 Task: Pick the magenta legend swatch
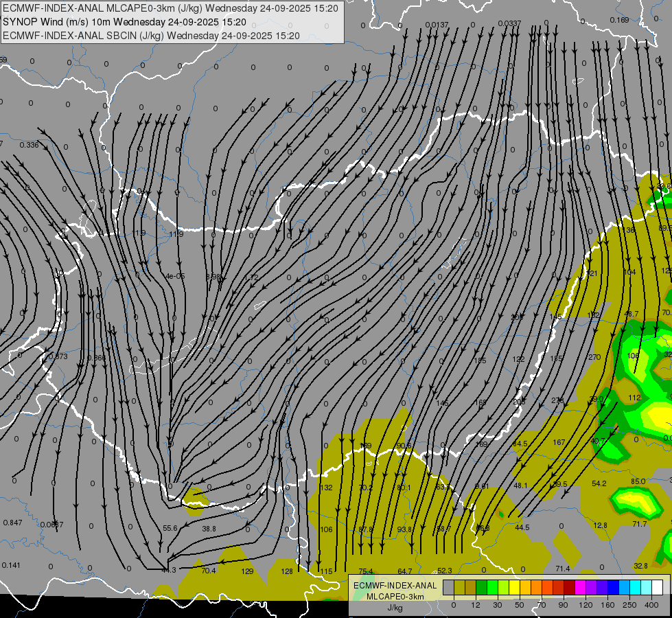581,587
